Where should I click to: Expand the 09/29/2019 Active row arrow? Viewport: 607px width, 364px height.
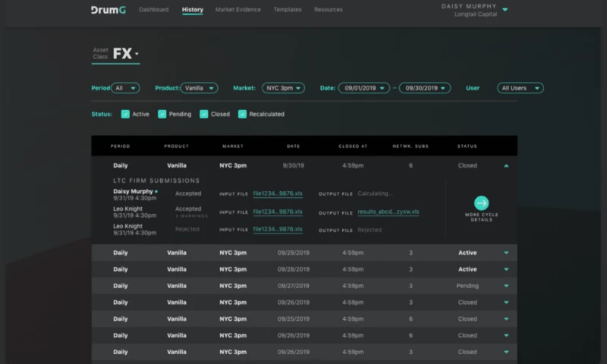click(x=506, y=253)
